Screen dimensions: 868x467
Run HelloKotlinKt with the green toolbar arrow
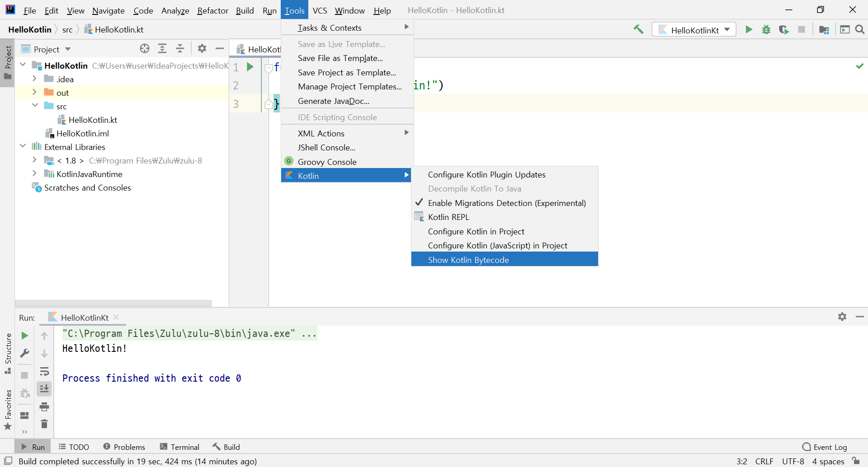click(749, 30)
